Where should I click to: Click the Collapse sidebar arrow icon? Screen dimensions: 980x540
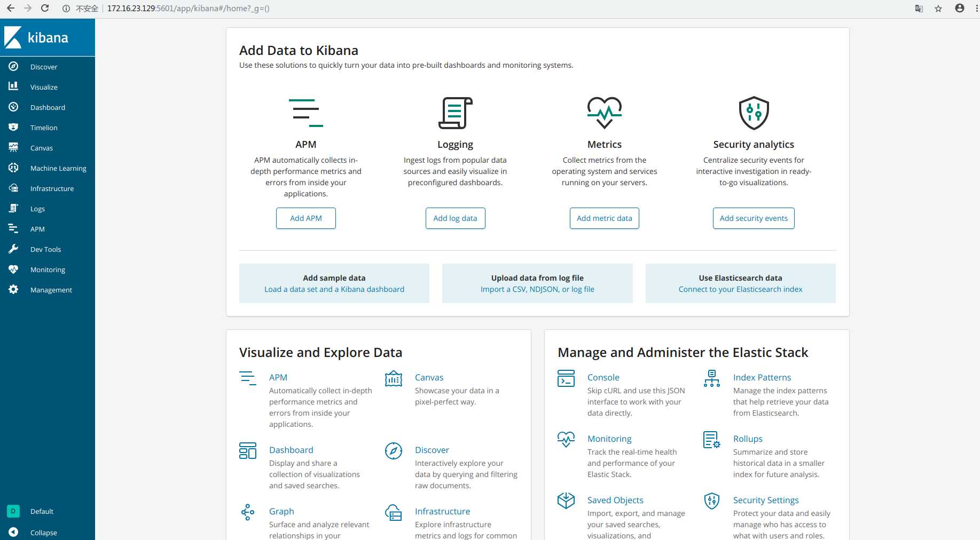(13, 532)
